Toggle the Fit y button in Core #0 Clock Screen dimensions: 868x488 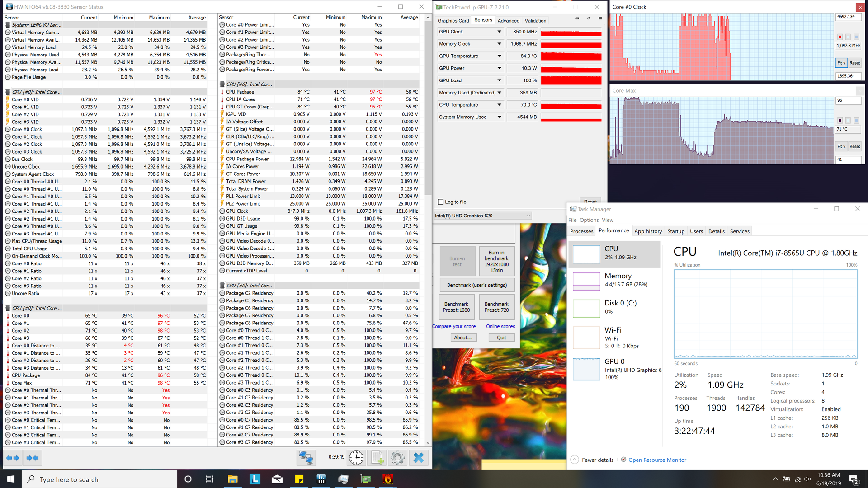[x=841, y=63]
